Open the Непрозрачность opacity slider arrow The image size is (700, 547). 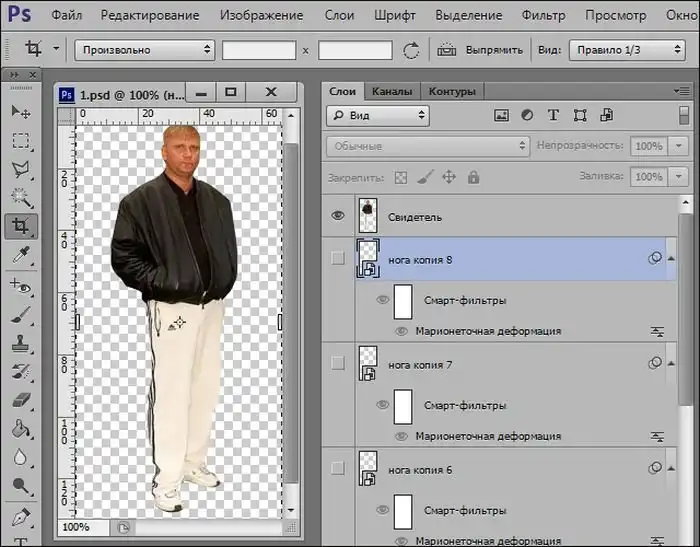(680, 146)
